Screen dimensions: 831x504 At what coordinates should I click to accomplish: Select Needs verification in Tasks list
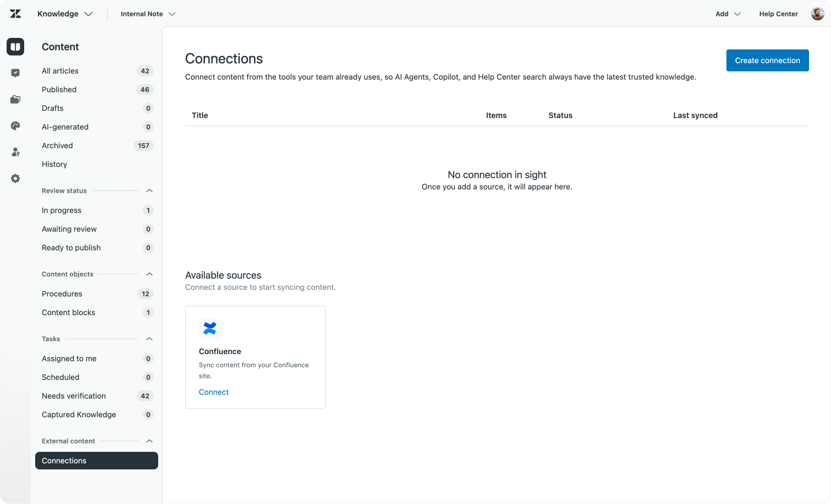pos(74,396)
